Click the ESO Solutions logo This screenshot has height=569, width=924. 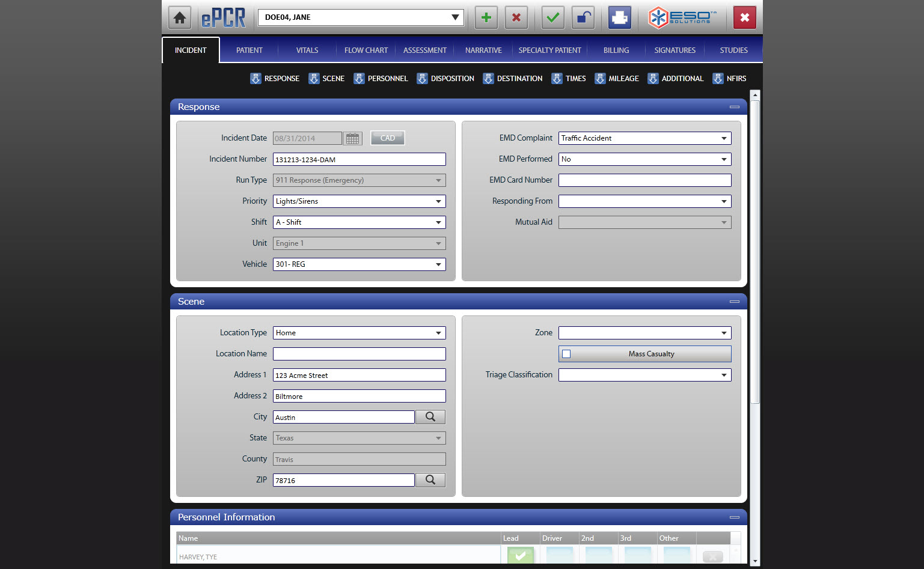coord(682,17)
